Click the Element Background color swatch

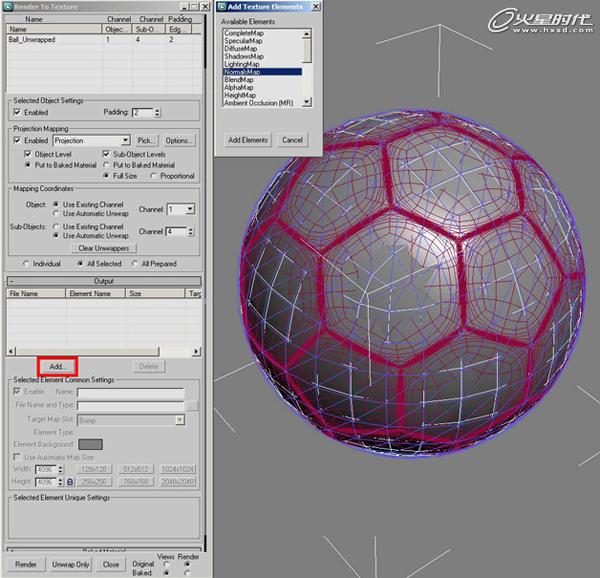90,444
